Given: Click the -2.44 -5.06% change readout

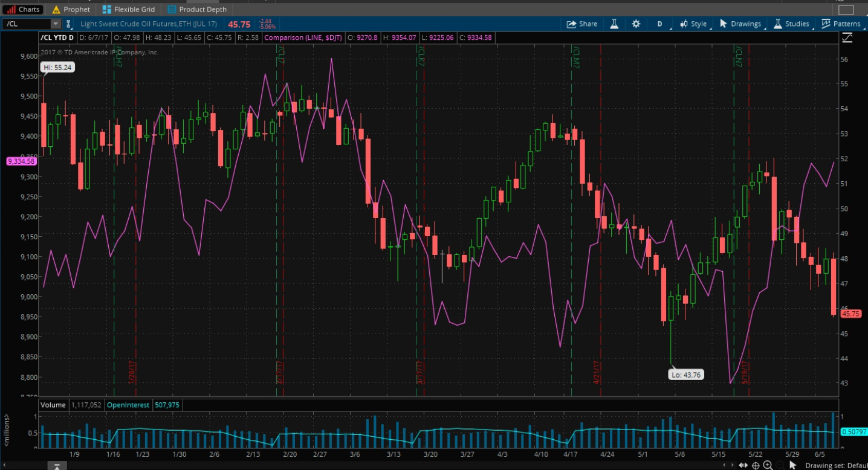Looking at the screenshot, I should pos(267,24).
